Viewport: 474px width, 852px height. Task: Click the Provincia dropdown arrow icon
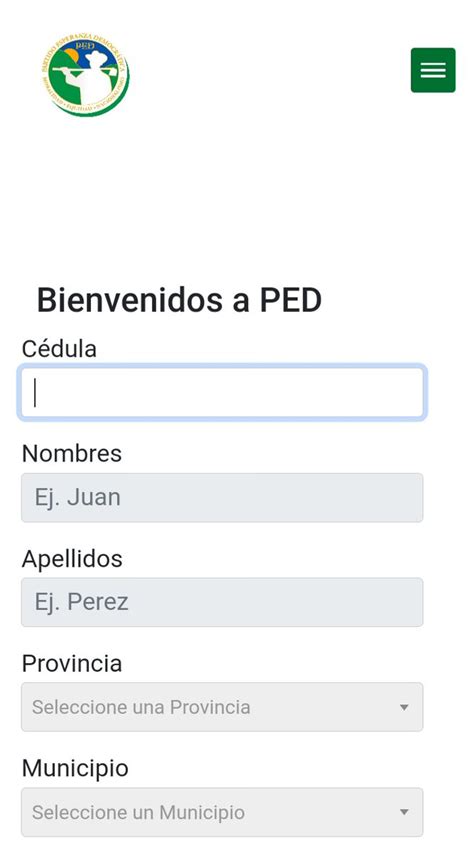click(x=403, y=707)
